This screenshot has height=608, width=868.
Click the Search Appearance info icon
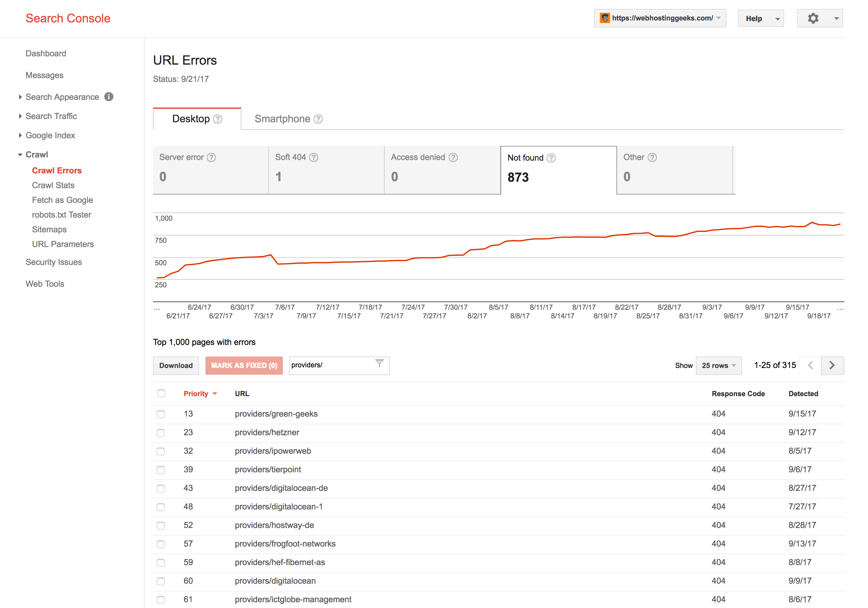(109, 97)
